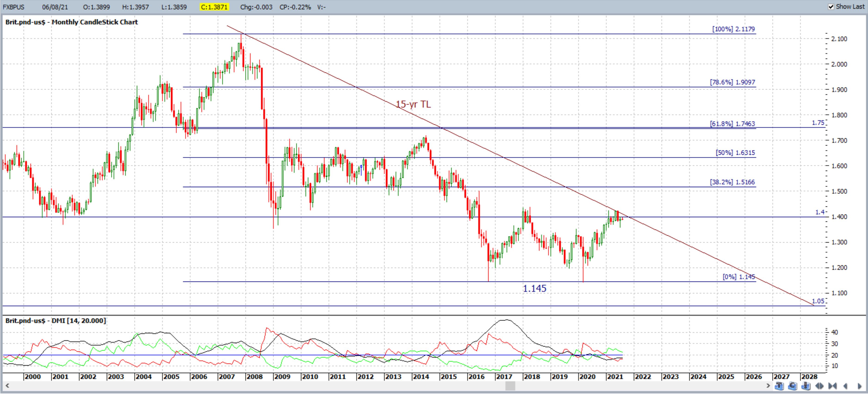
Task: Click the single left triangle navigation icon
Action: 845,386
